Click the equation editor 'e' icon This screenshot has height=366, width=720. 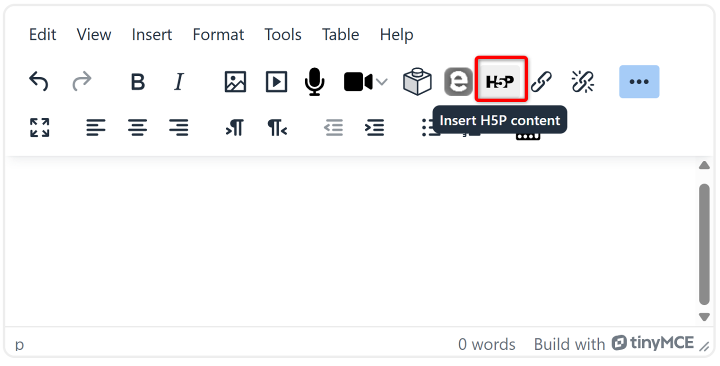pos(458,82)
